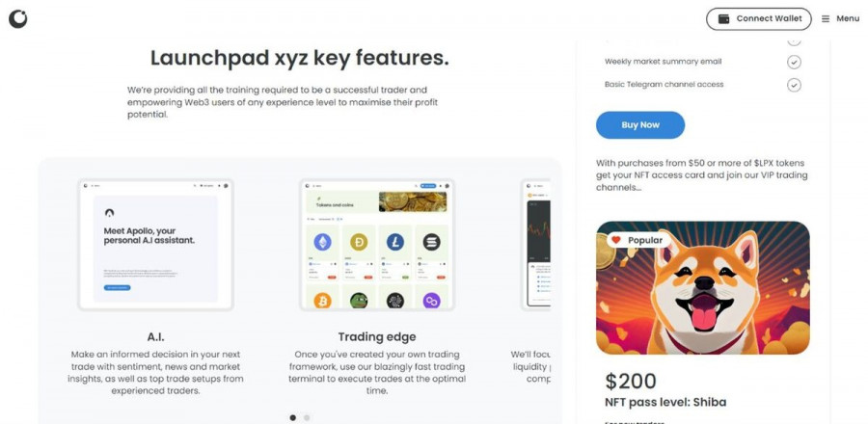The height and width of the screenshot is (424, 868).
Task: Select the Pepe frog coin icon
Action: (x=359, y=301)
